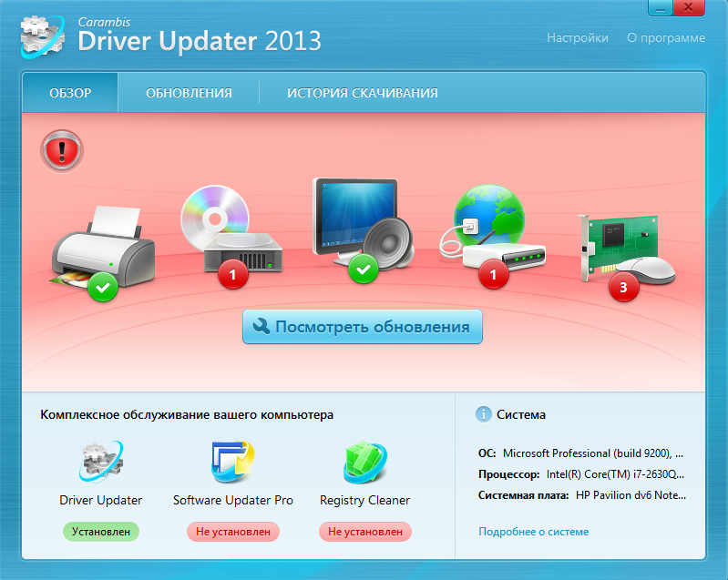Select the disc and drive storage icon
The image size is (728, 580).
point(231,229)
